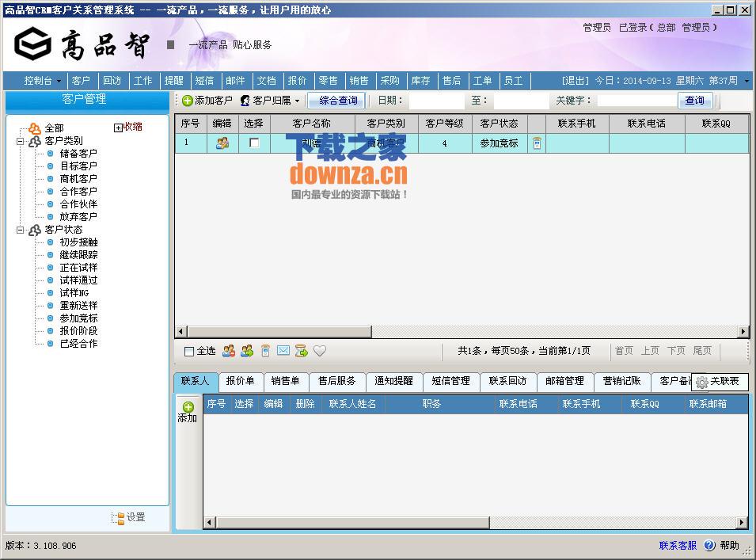The image size is (756, 560).
Task: Collapse the 客户状态 tree branch
Action: pyautogui.click(x=21, y=230)
